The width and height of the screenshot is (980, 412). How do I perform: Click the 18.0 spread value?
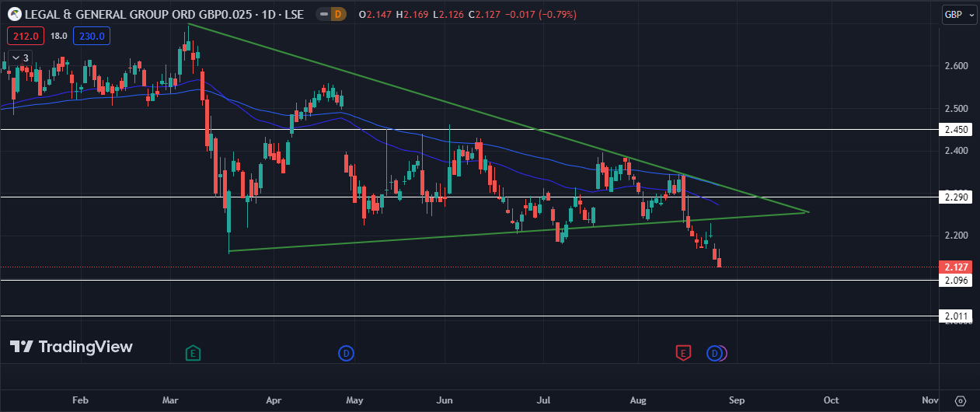click(x=58, y=35)
